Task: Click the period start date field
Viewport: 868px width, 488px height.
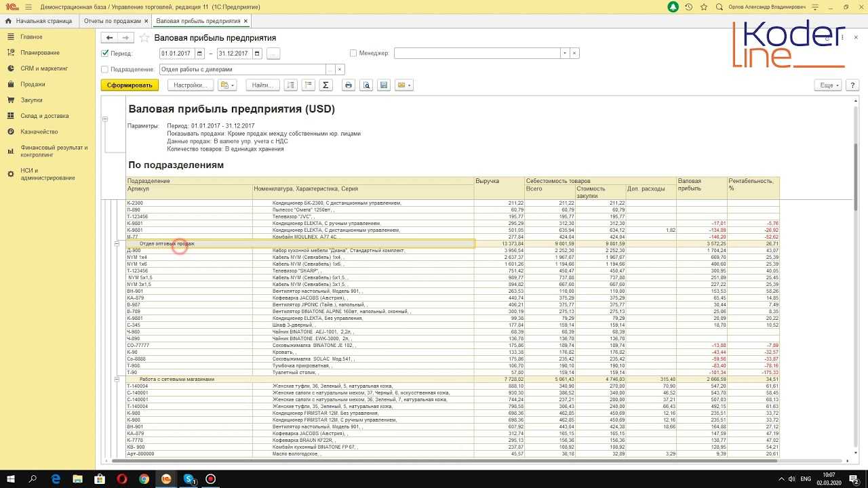Action: (x=177, y=54)
